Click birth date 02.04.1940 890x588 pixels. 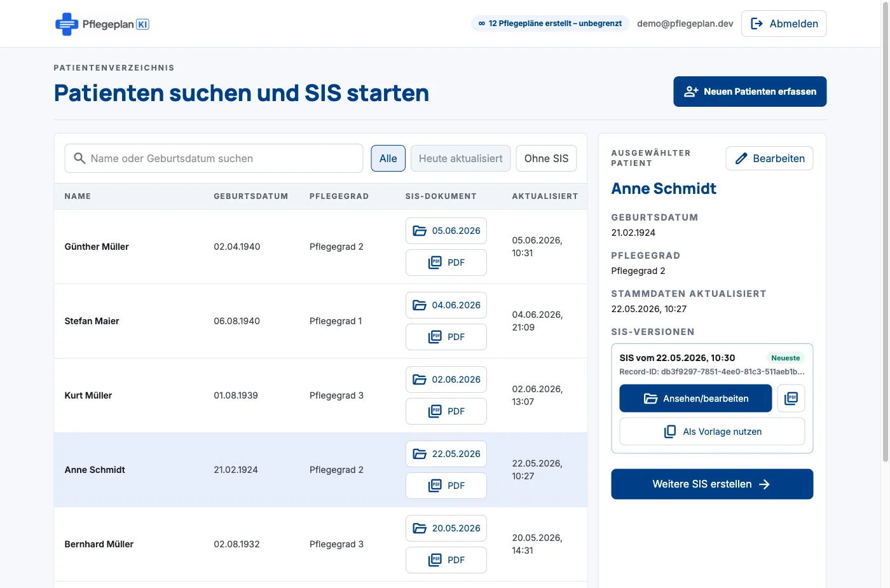[237, 247]
